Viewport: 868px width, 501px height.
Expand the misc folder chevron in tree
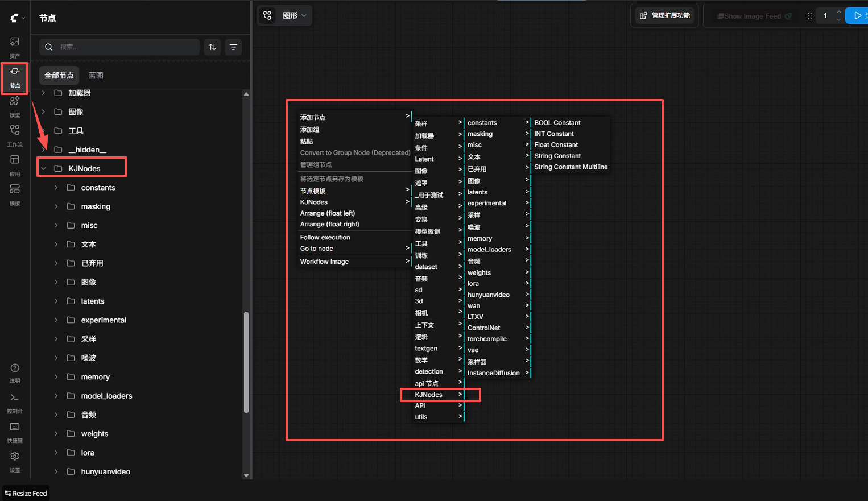(x=56, y=226)
